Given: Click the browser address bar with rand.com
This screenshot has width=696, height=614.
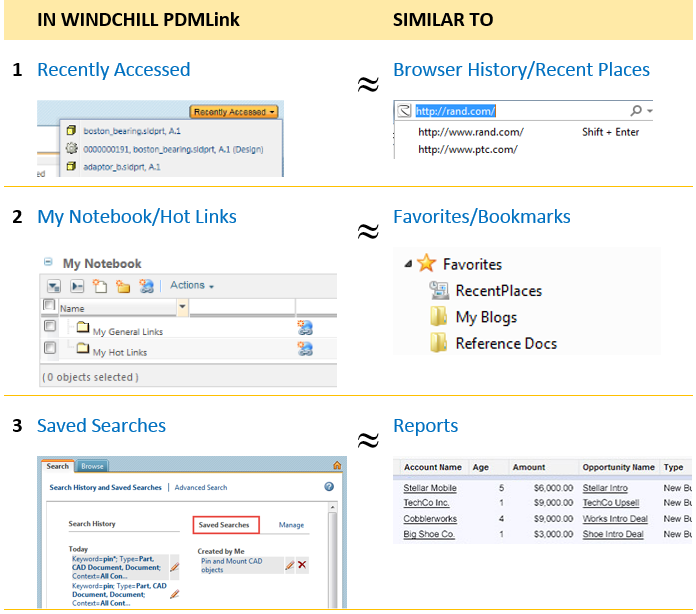Looking at the screenshot, I should tap(520, 111).
